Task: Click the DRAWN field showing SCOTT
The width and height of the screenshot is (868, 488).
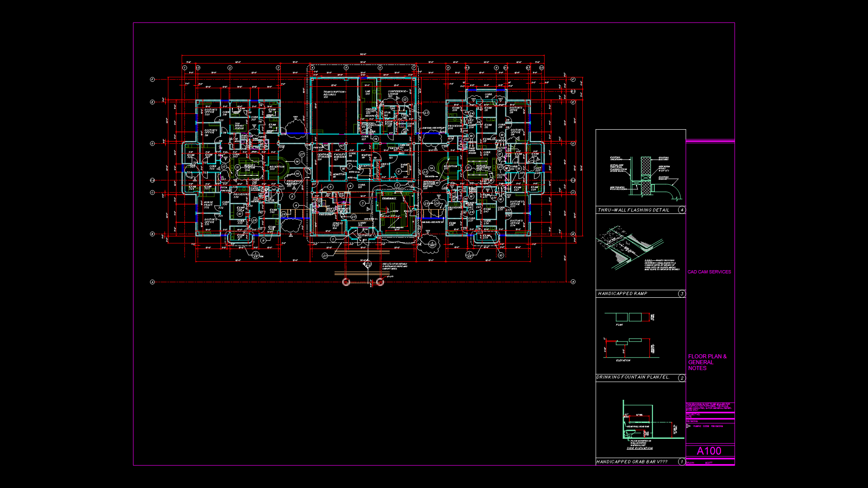Action: [x=709, y=463]
